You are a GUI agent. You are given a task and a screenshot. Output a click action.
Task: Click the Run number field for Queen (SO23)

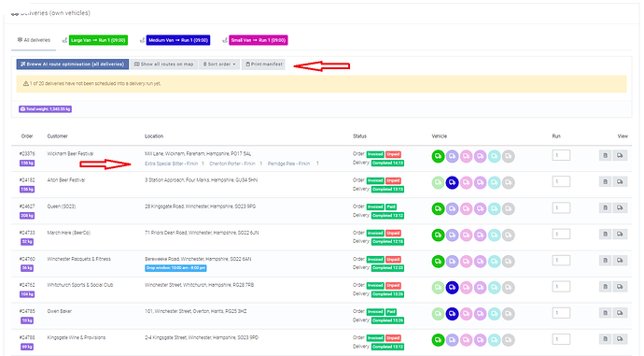tap(561, 207)
